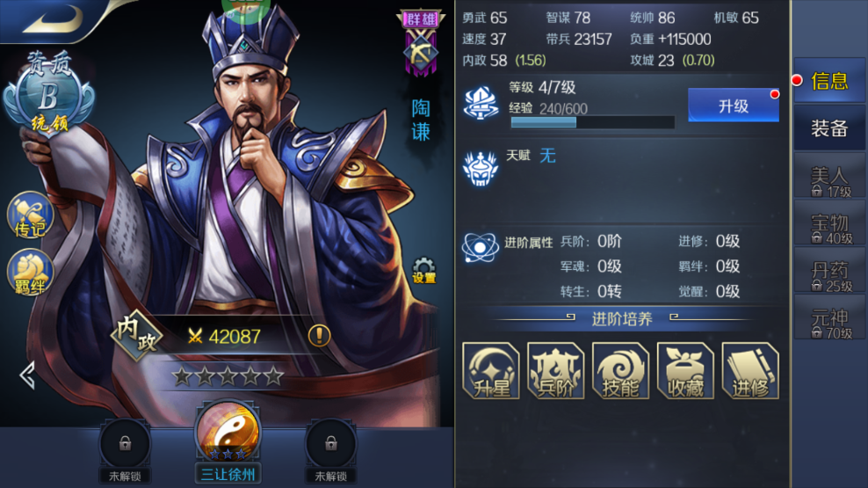Tap the left locked 未解锁 slot

125,444
